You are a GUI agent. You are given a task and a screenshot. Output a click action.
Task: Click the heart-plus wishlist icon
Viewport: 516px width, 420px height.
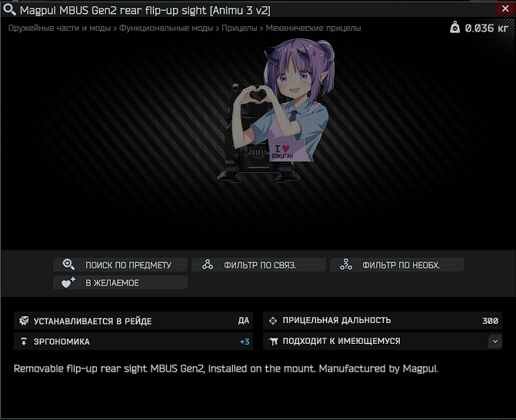68,282
